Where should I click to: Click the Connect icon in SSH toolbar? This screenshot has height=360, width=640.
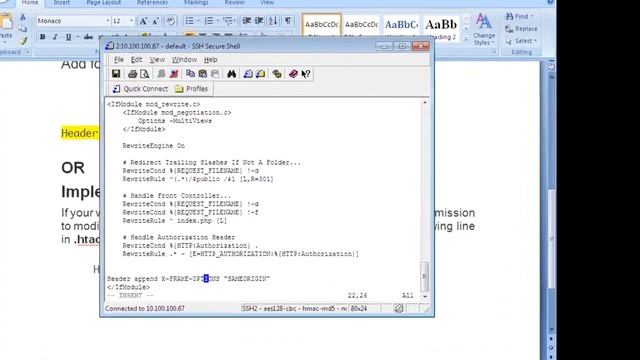coord(161,74)
